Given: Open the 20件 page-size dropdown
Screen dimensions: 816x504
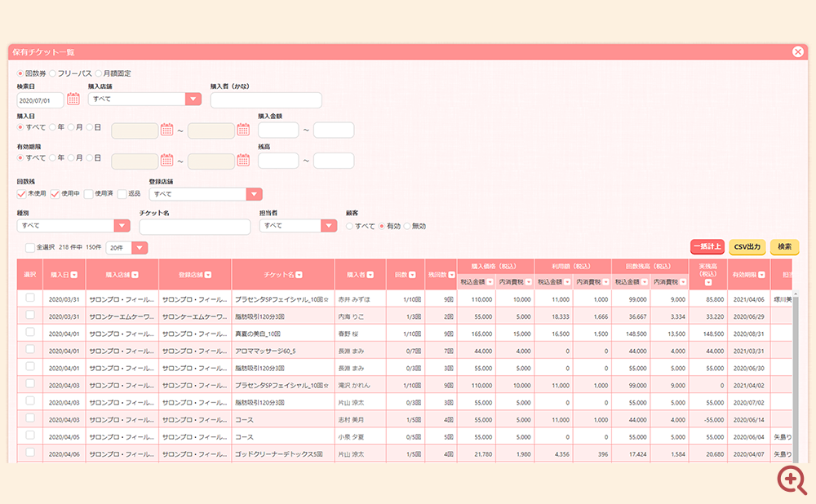Looking at the screenshot, I should [127, 248].
